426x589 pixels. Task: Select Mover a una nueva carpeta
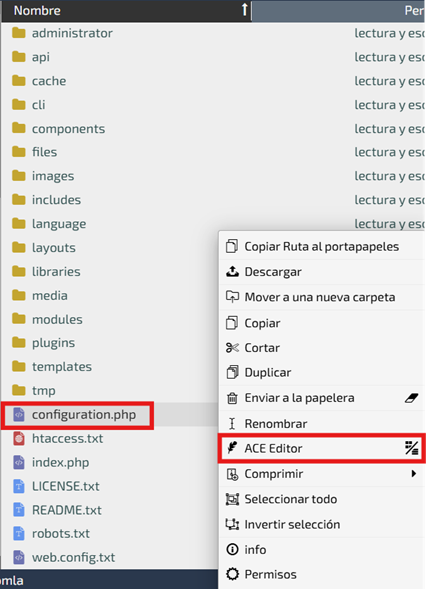coord(322,297)
